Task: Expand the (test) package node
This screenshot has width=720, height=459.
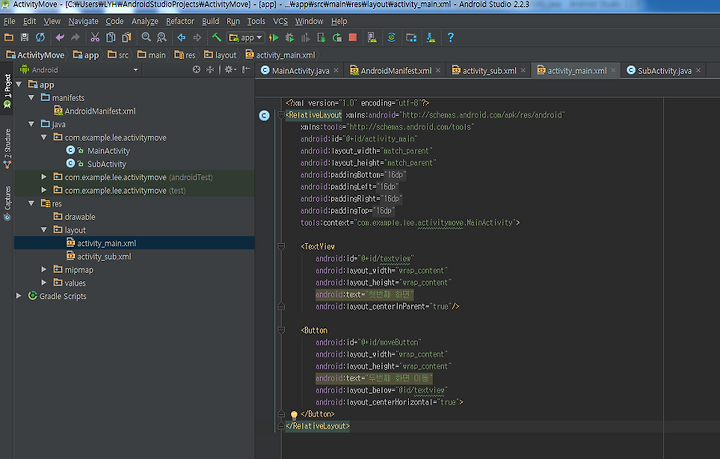Action: point(44,190)
